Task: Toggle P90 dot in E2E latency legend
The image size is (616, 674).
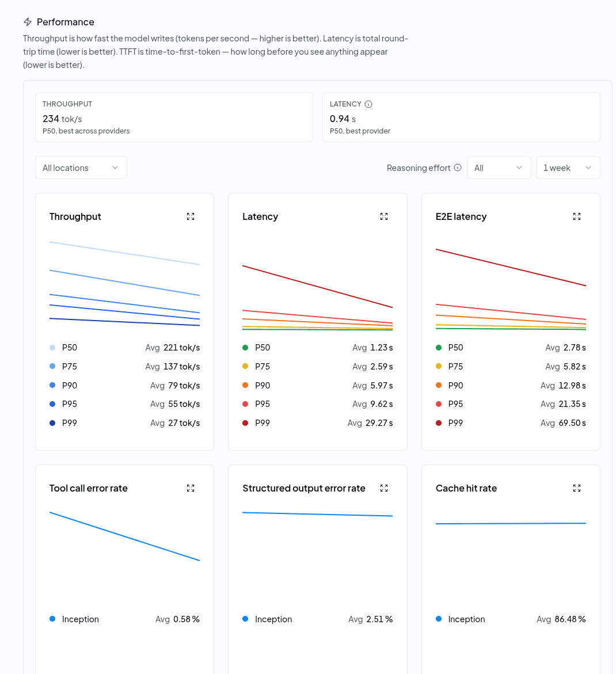Action: pyautogui.click(x=439, y=385)
